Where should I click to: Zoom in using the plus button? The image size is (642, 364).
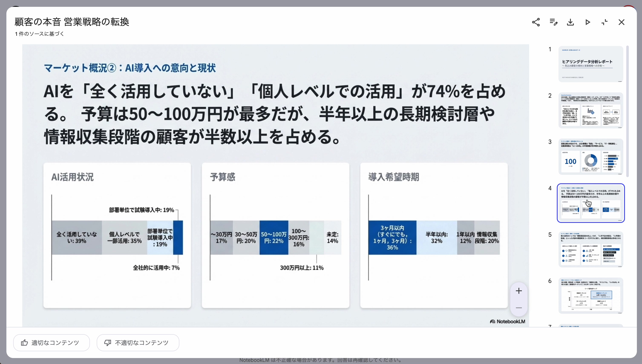coord(519,291)
